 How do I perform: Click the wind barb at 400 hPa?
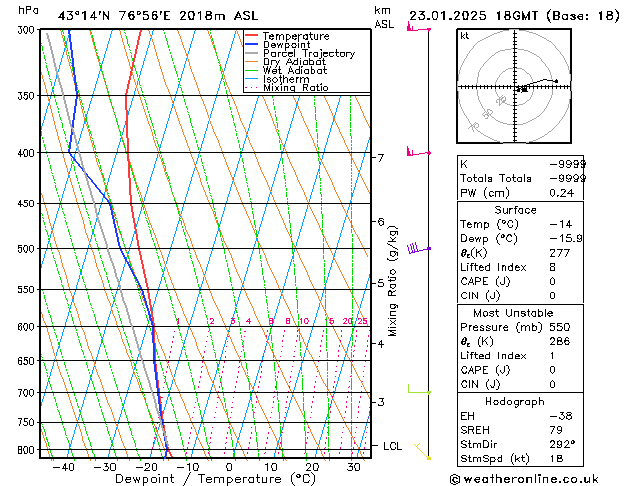(418, 152)
